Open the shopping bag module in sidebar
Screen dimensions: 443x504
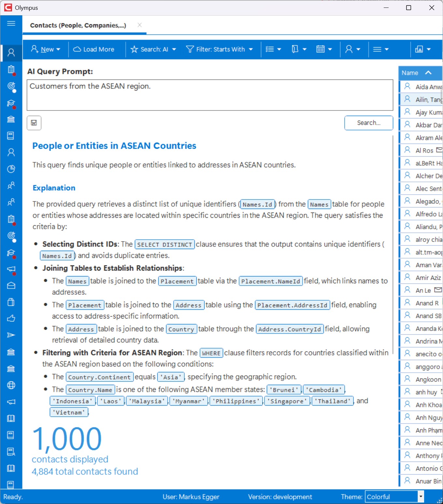pos(11,302)
